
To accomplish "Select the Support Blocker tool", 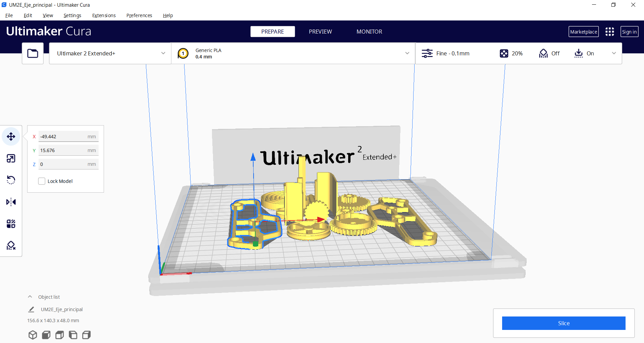I will tap(11, 246).
